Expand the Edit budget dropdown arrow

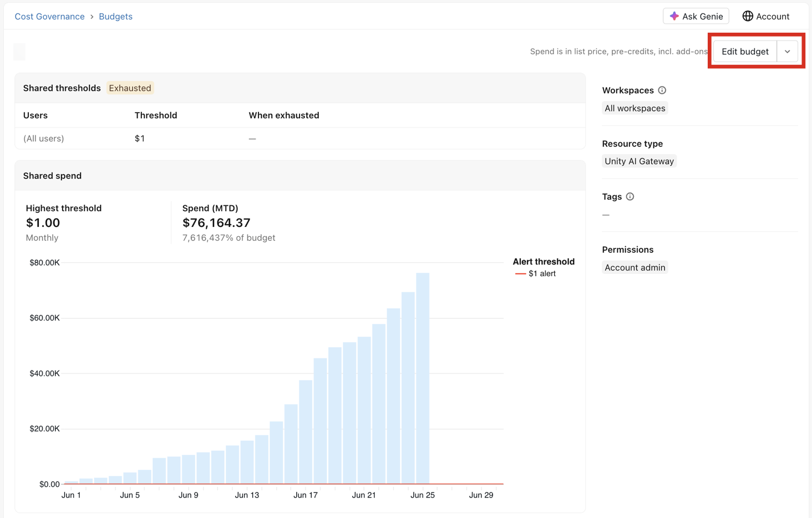click(788, 52)
